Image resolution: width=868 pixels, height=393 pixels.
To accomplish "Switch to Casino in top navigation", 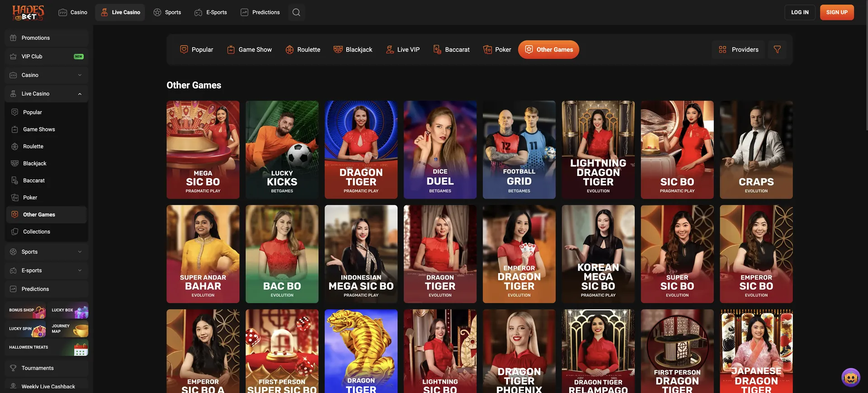I will (73, 12).
